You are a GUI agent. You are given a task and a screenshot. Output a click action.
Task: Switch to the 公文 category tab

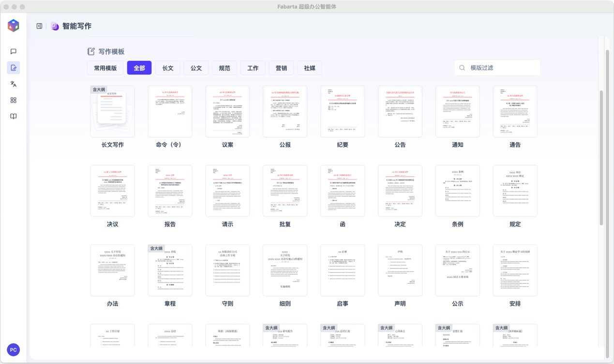click(x=196, y=68)
